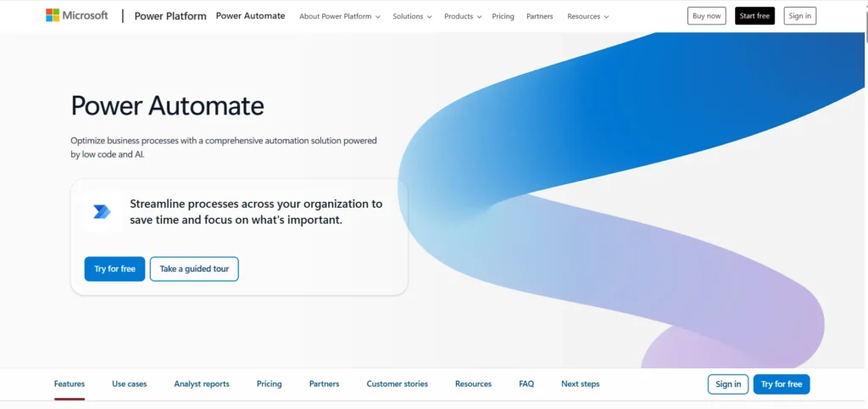
Task: Click the Microsoft logo
Action: click(x=77, y=15)
